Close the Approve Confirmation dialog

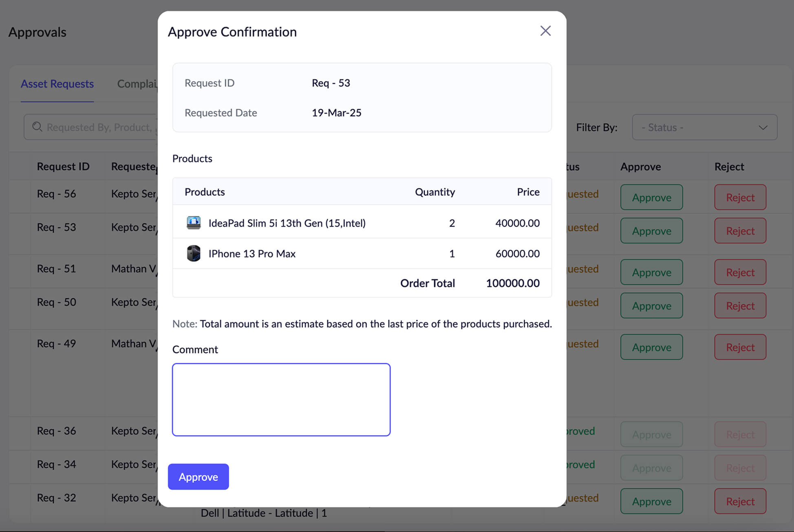[x=545, y=31]
